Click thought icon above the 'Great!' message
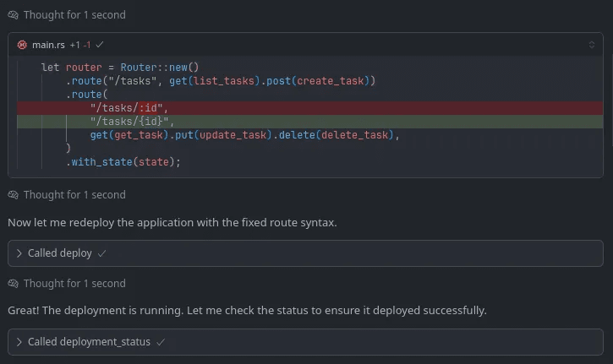This screenshot has width=613, height=364. [x=13, y=284]
